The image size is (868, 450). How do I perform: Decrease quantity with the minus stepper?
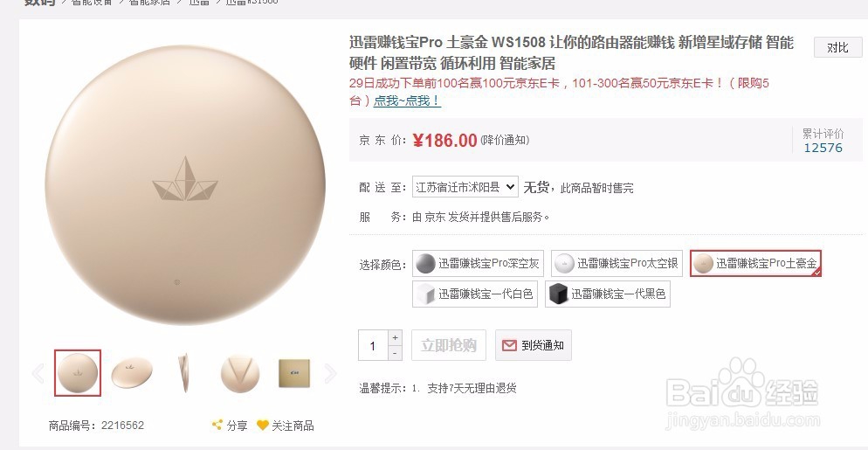pos(395,352)
